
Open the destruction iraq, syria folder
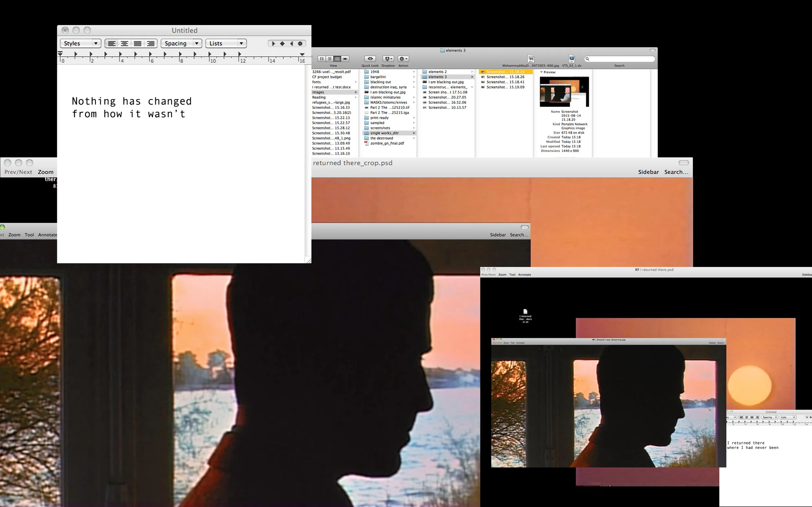pyautogui.click(x=389, y=87)
